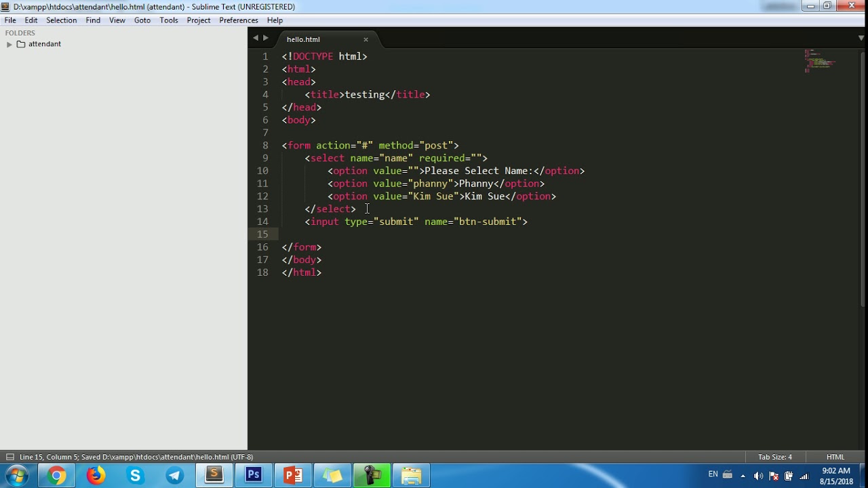
Task: Show hidden system tray icons
Action: pos(743,476)
